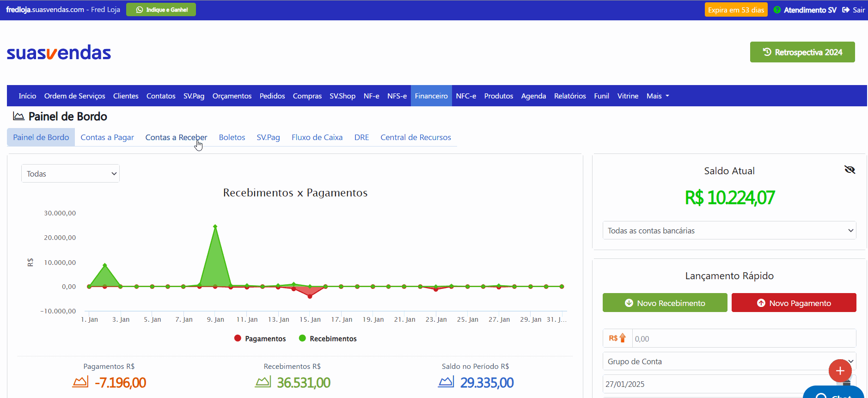Go to Produtos menu
This screenshot has height=398, width=868.
(499, 96)
